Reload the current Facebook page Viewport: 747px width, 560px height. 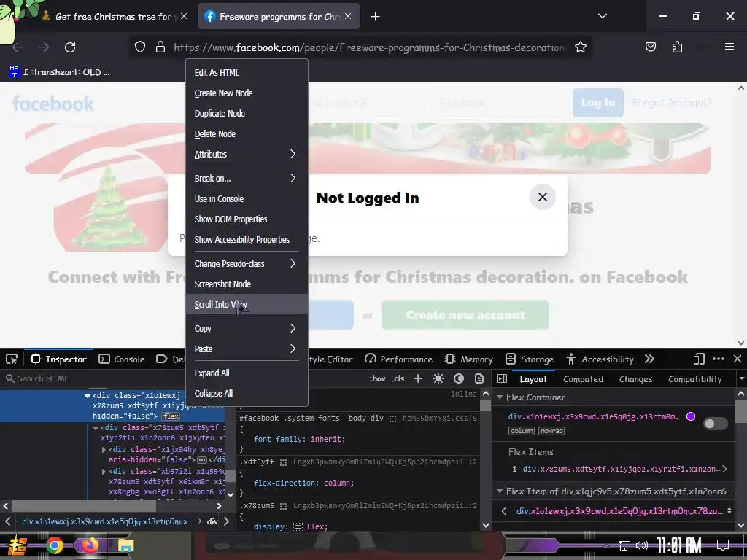70,47
